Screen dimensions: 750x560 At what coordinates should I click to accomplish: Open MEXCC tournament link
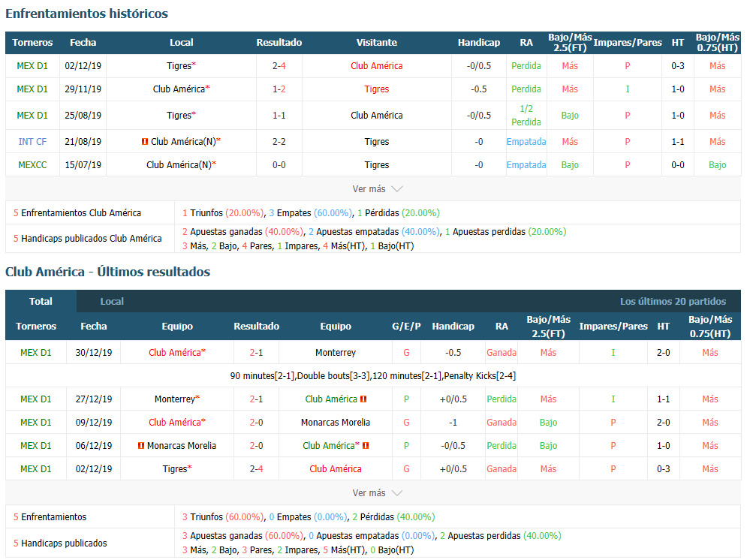point(32,165)
